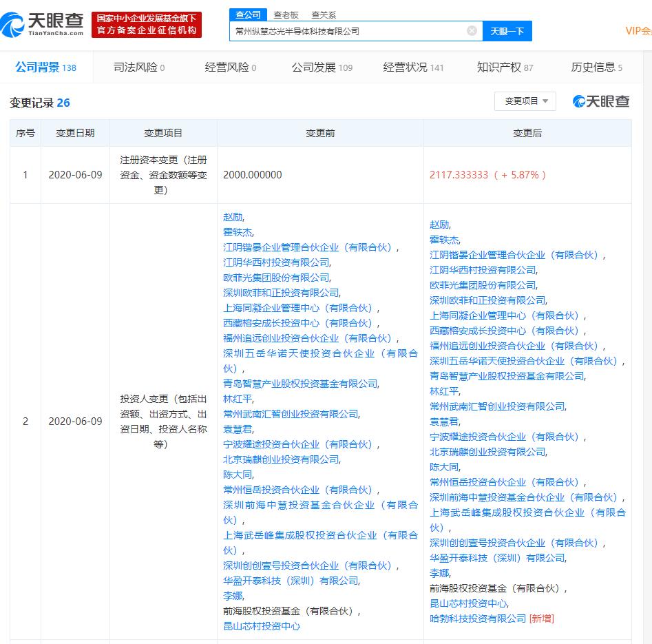The width and height of the screenshot is (652, 644).
Task: Click the VIP会员 link
Action: pyautogui.click(x=638, y=31)
